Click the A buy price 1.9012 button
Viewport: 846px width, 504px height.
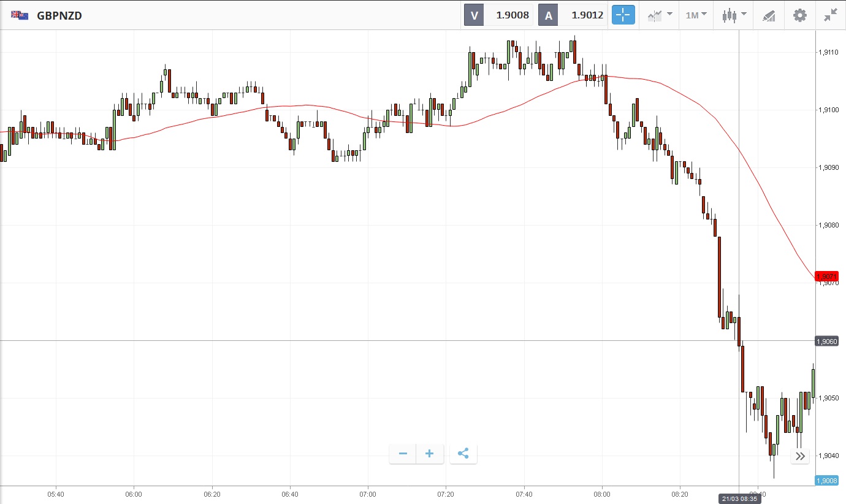pos(573,15)
